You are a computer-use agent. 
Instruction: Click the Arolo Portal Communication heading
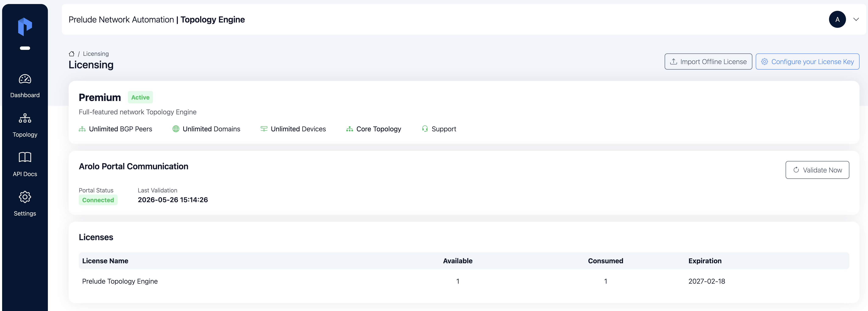(x=133, y=167)
